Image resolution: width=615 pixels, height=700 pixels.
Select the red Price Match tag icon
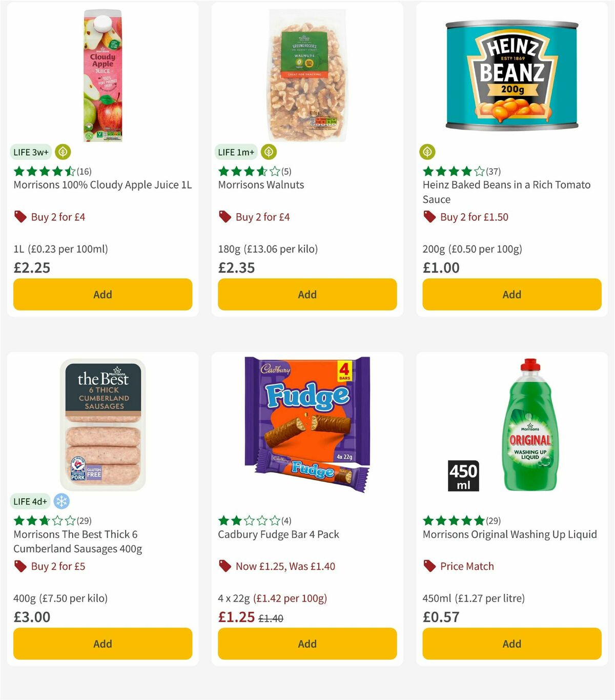[x=429, y=566]
